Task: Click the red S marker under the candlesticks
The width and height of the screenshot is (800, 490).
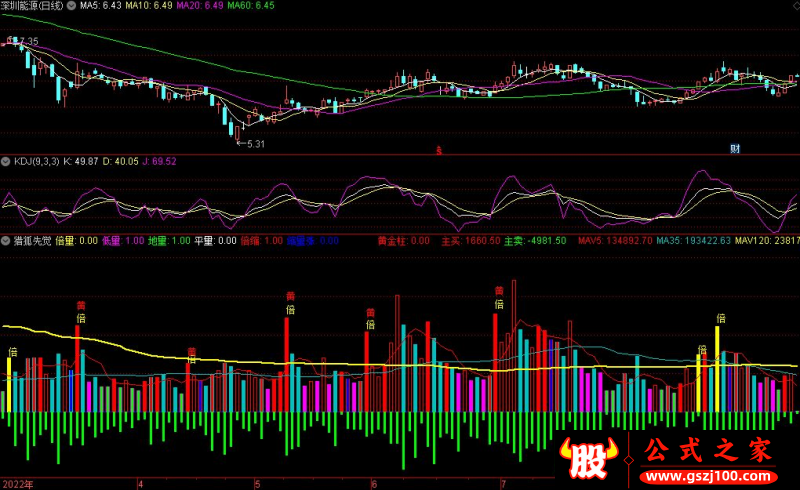Action: 439,151
